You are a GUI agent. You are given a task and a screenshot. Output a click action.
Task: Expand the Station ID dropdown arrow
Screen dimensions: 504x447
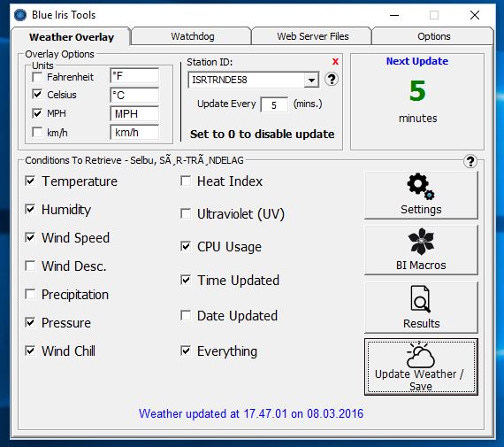(x=311, y=80)
